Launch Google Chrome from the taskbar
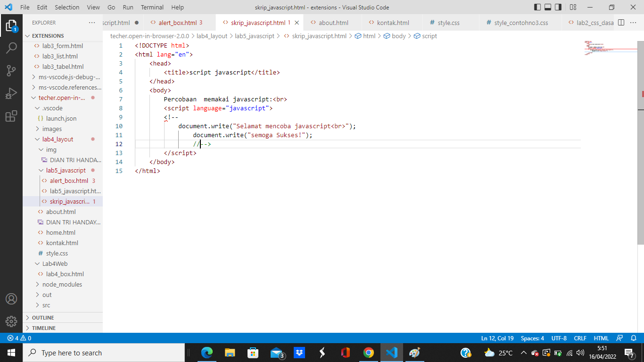This screenshot has height=362, width=644. 368,352
